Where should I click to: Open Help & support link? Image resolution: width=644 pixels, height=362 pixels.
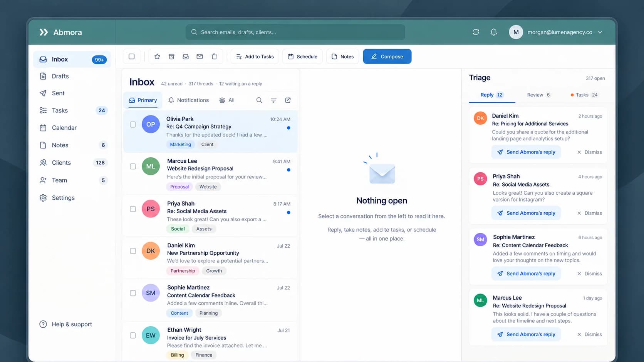tap(66, 324)
